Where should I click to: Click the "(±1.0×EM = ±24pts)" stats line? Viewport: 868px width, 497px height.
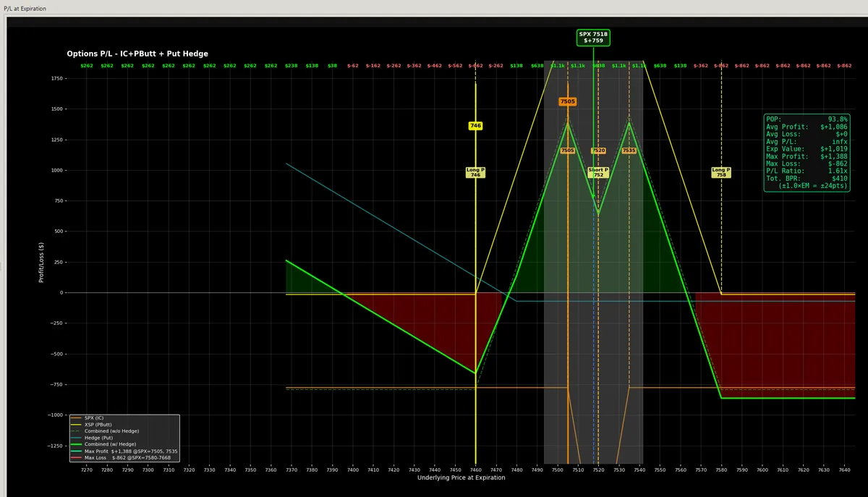tap(812, 186)
